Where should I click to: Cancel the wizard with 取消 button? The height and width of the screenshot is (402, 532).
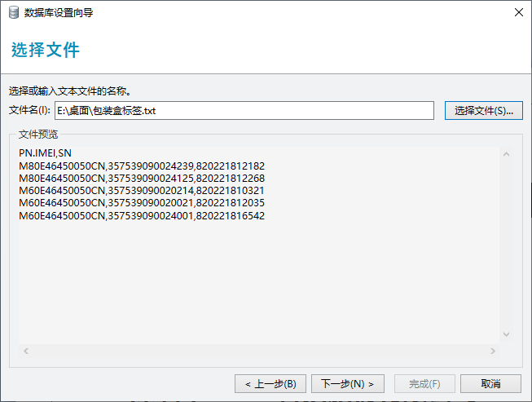pos(490,383)
